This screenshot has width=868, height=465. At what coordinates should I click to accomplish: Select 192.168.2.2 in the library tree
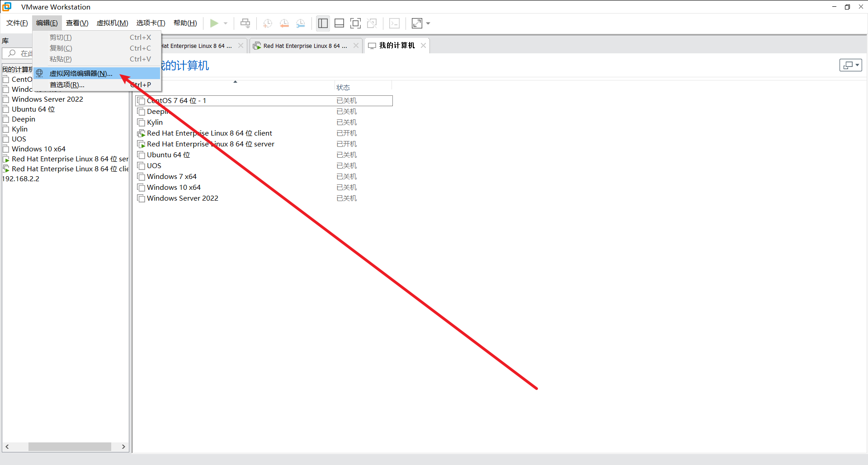click(21, 179)
